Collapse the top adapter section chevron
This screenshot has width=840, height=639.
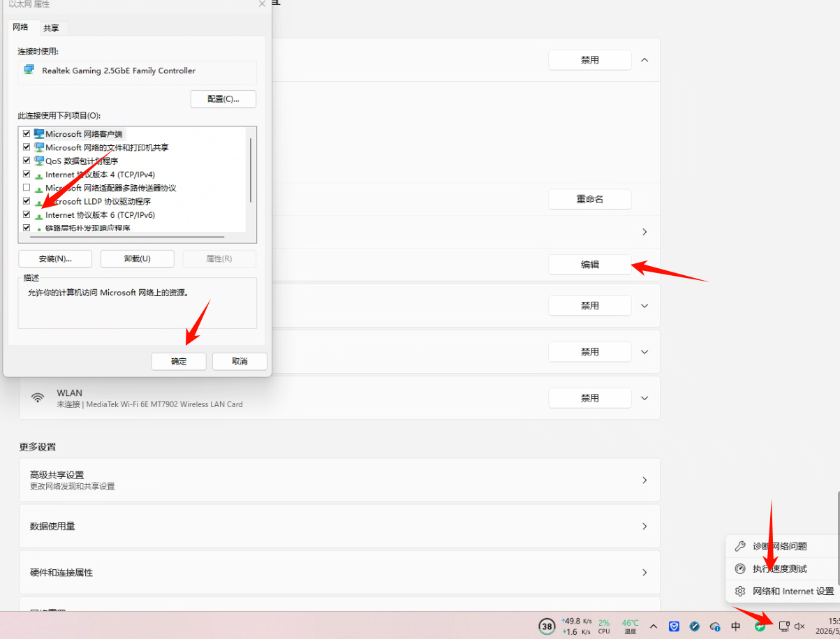644,60
